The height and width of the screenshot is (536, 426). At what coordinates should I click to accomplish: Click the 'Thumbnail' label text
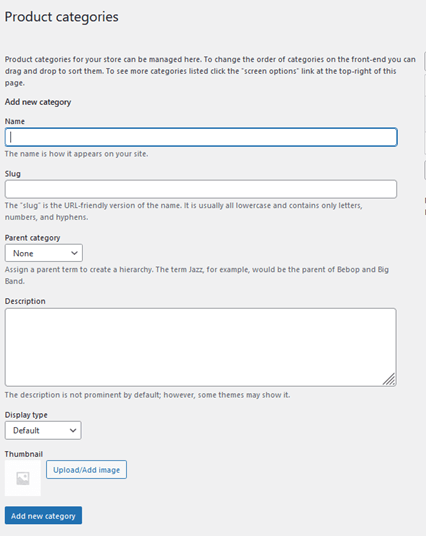pyautogui.click(x=24, y=454)
